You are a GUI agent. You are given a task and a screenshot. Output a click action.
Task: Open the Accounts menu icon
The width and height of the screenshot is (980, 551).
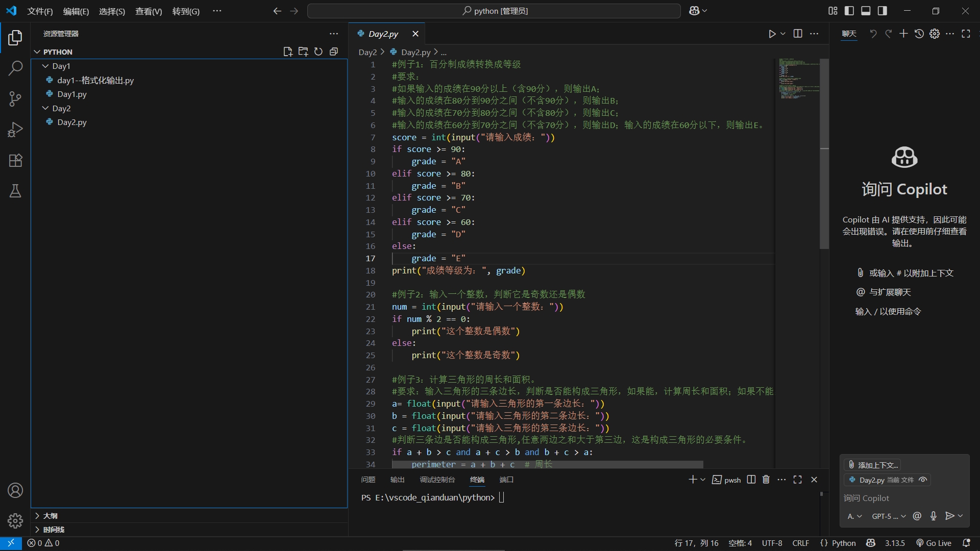click(15, 490)
